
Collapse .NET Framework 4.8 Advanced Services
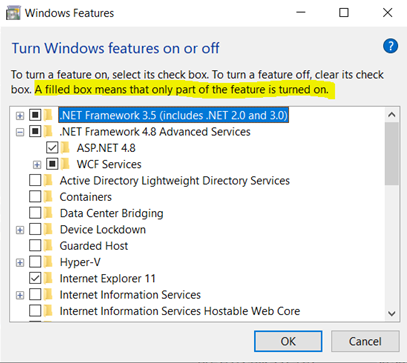click(x=20, y=132)
